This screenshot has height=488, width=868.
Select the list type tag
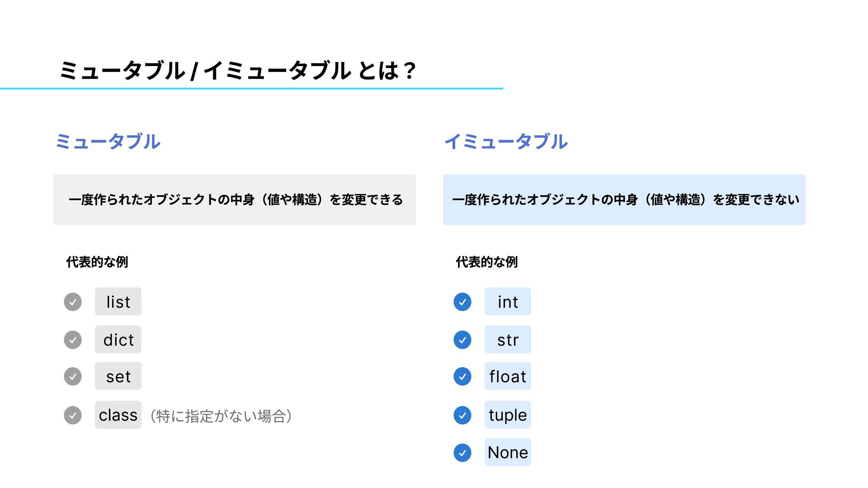click(118, 301)
